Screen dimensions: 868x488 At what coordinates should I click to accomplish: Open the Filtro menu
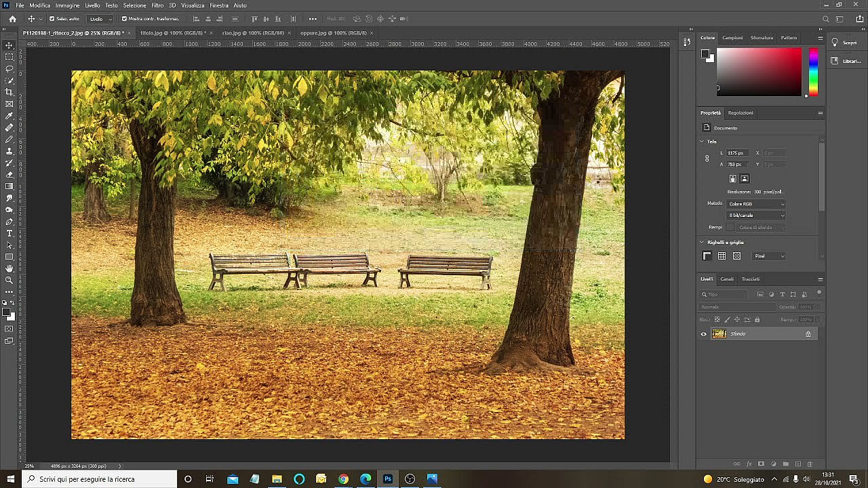pyautogui.click(x=157, y=5)
